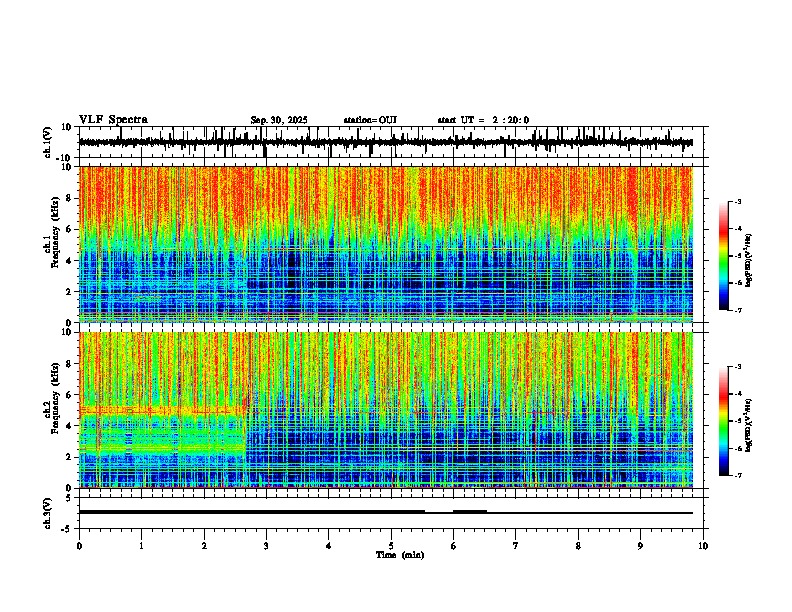Click the time axis tick label "7"
Screen dimensions: 792x612
coord(516,546)
